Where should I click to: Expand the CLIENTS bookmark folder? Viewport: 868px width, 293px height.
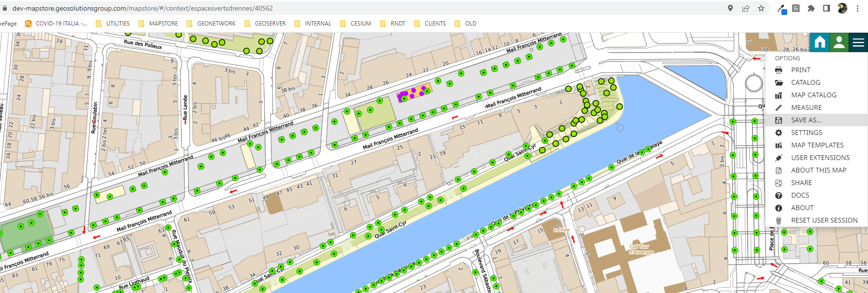[x=430, y=23]
